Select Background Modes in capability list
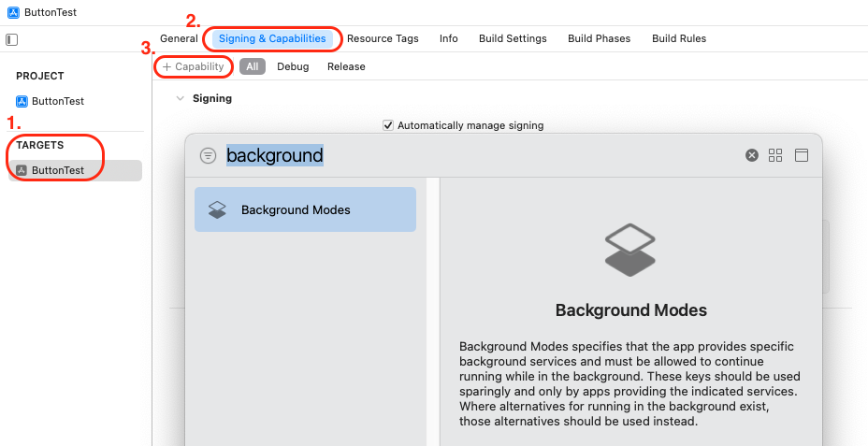This screenshot has height=446, width=868. click(x=305, y=209)
